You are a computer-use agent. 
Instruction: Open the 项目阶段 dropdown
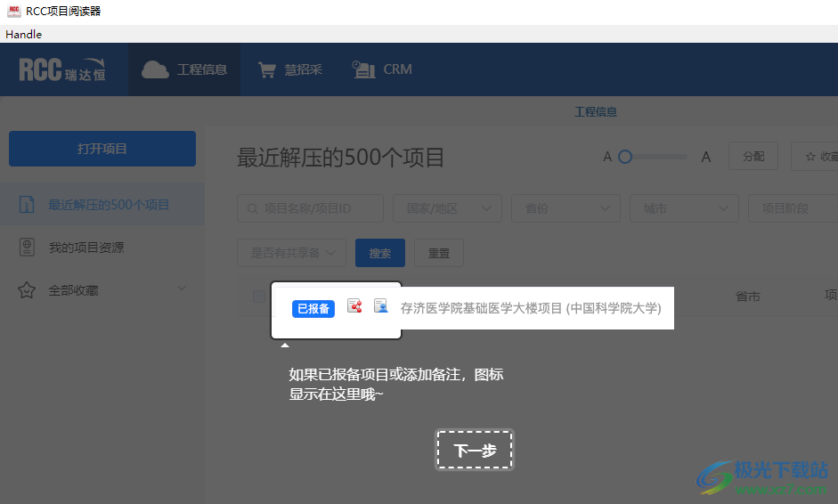point(793,208)
